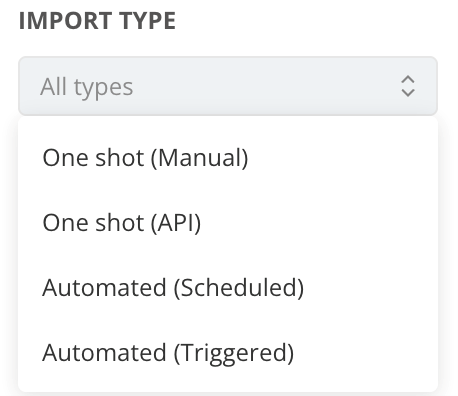Filter imports by API one shot type
The width and height of the screenshot is (458, 396).
(228, 223)
